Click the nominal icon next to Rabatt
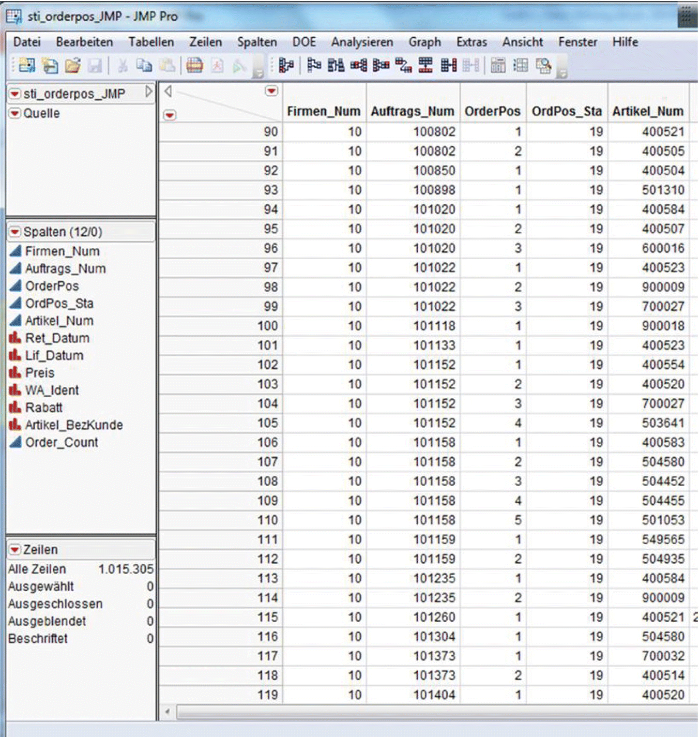The height and width of the screenshot is (737, 700). tap(16, 408)
